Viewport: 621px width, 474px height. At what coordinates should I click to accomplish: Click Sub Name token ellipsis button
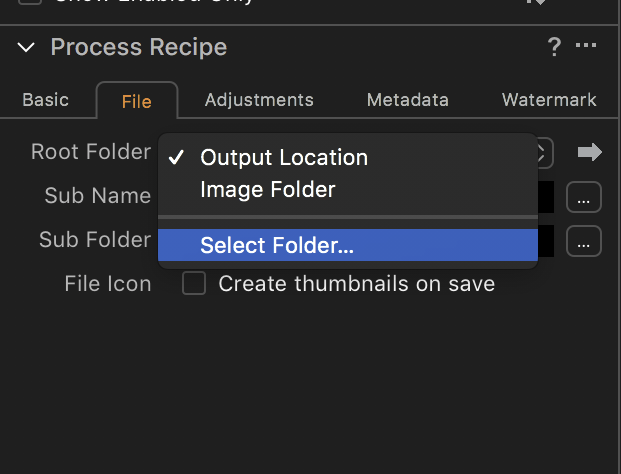point(584,197)
